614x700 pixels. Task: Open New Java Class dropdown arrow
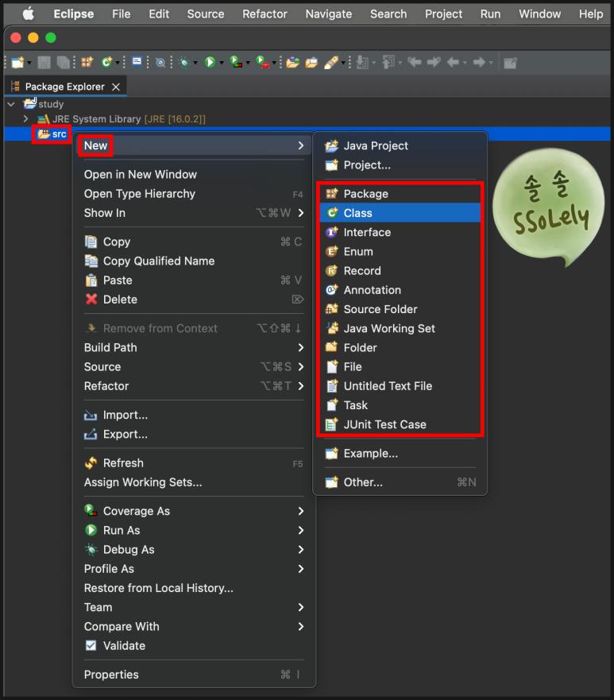tap(118, 63)
